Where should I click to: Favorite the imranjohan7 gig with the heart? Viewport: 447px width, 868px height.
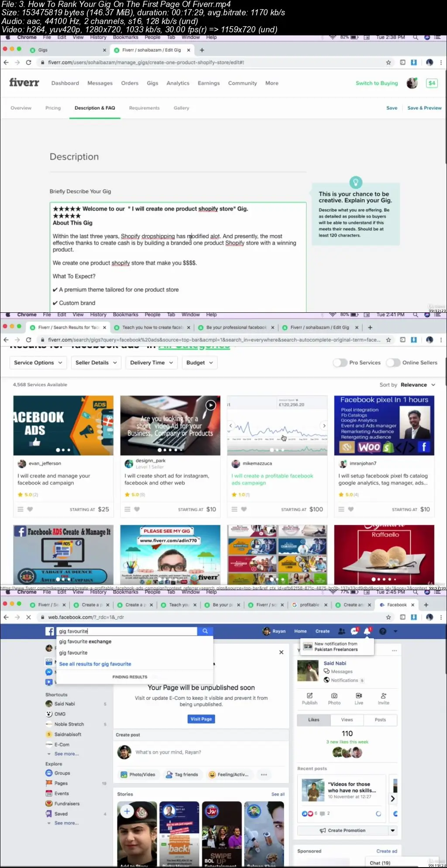tap(351, 509)
